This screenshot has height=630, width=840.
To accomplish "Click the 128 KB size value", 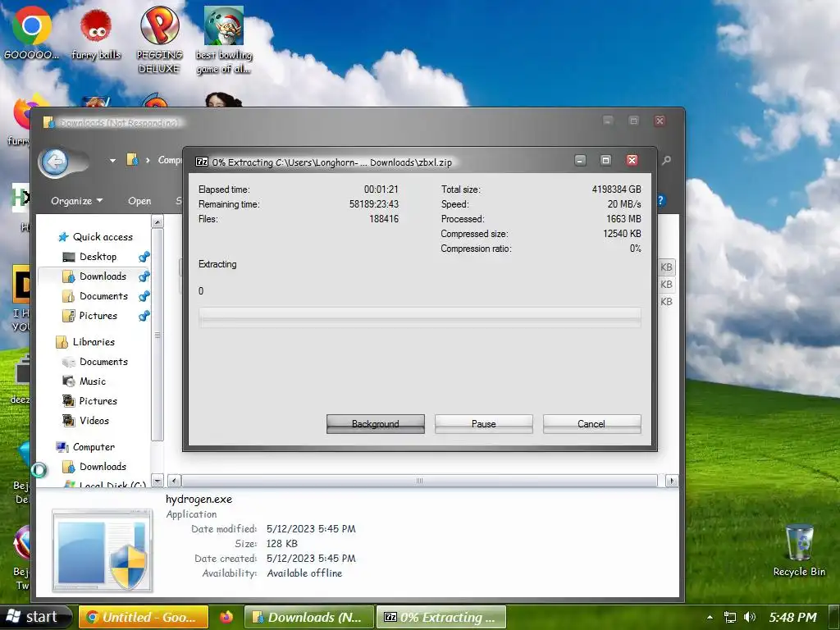I will 282,543.
